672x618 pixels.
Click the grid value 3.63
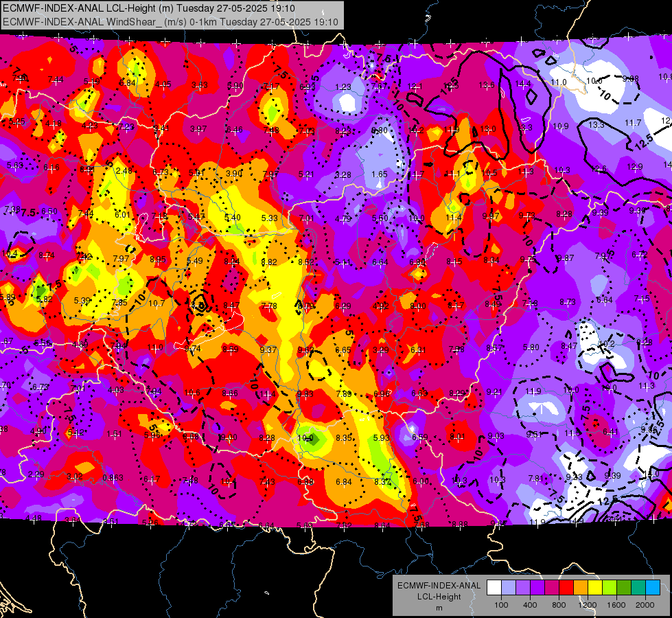coord(200,85)
